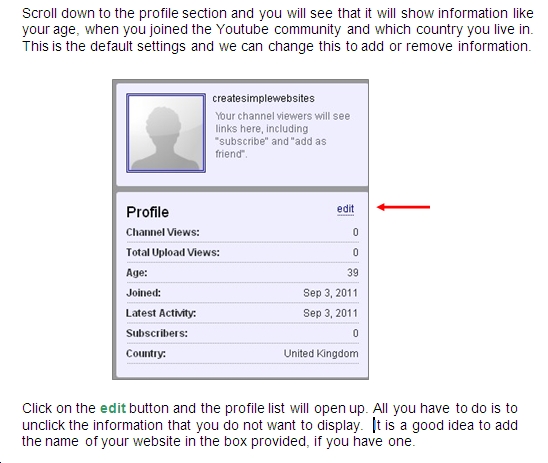Click the Channel Views row label
Screen dimensions: 548x463
pos(163,232)
